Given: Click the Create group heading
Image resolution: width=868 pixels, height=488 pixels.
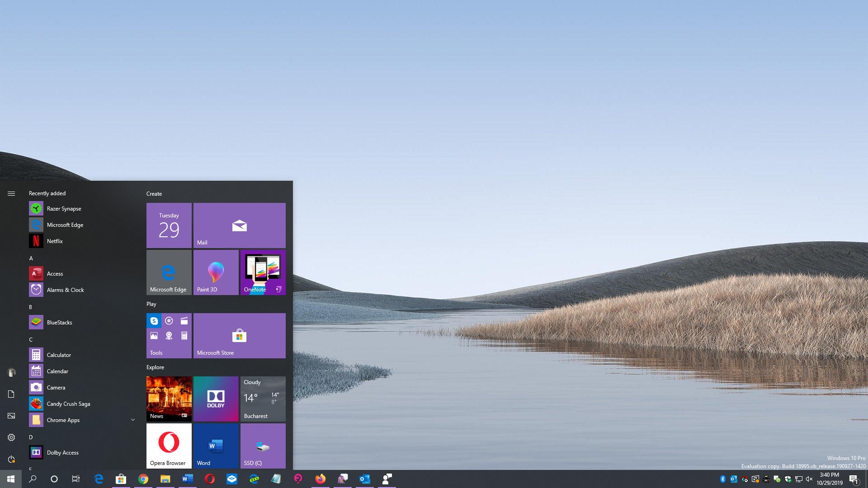Looking at the screenshot, I should 154,194.
